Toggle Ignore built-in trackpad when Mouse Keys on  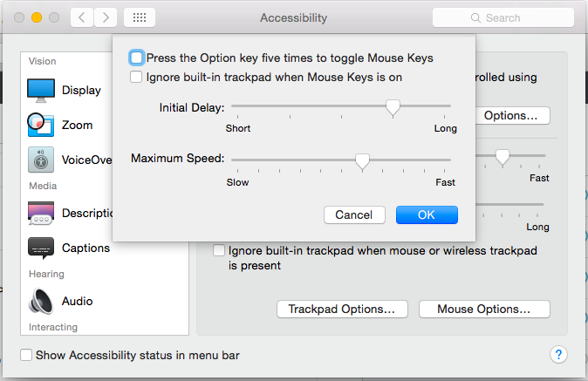pyautogui.click(x=136, y=78)
